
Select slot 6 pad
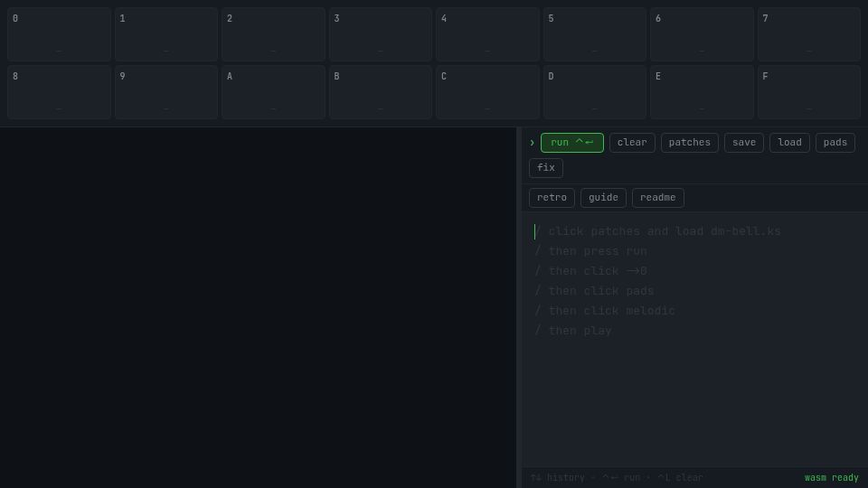(x=702, y=34)
